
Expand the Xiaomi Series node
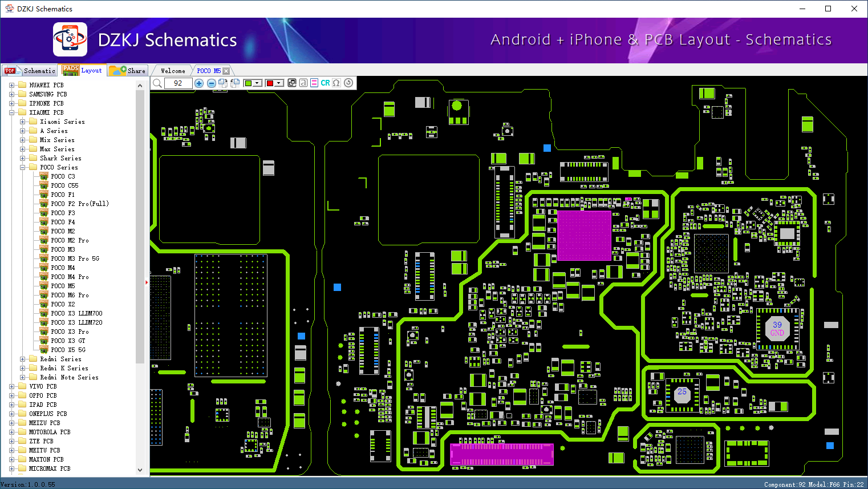(x=22, y=122)
